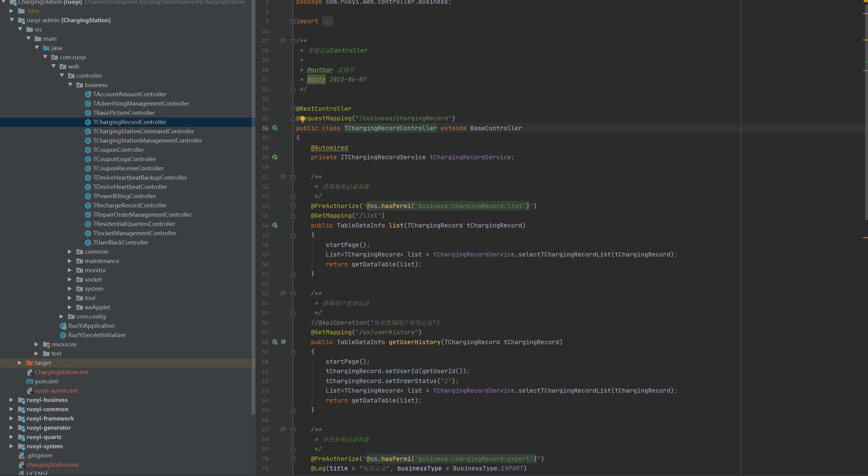The height and width of the screenshot is (476, 868).
Task: Expand the core.config package
Action: coord(61,316)
